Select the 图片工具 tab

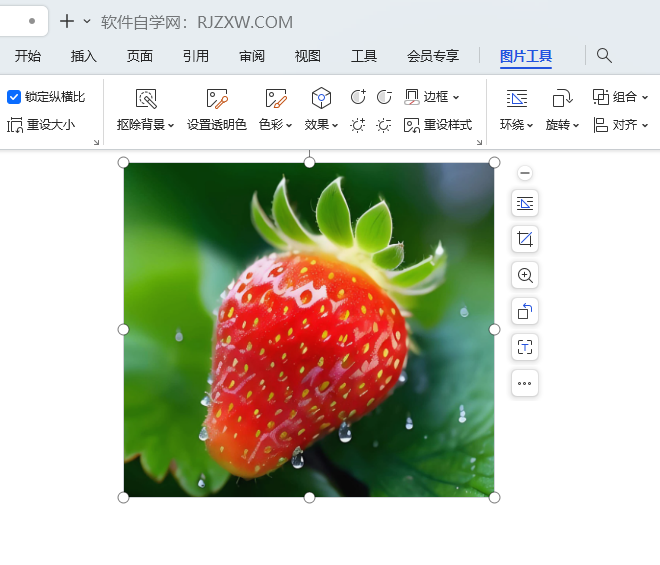tap(526, 56)
